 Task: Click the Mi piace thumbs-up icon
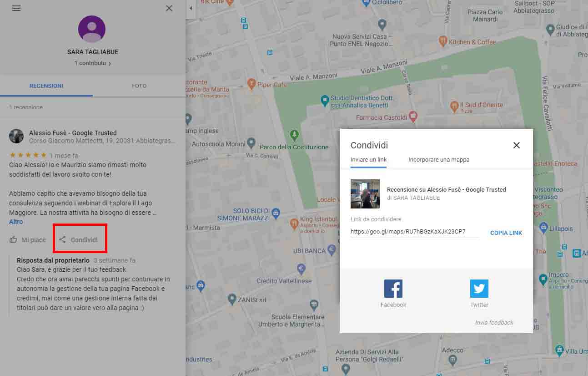[14, 239]
